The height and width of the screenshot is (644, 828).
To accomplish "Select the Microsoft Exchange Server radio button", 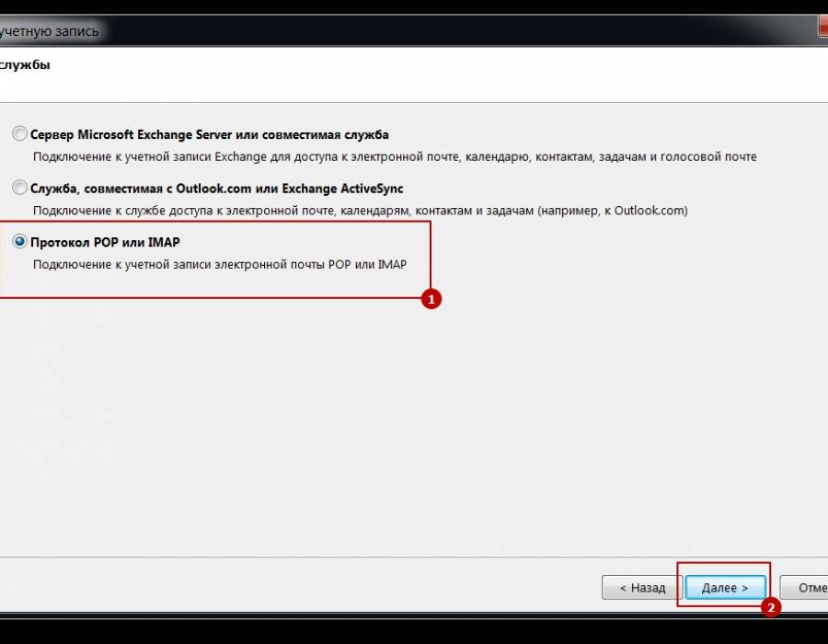I will [19, 133].
